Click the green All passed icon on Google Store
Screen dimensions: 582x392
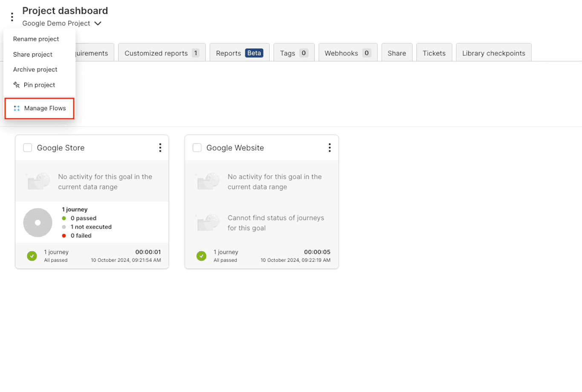click(32, 256)
